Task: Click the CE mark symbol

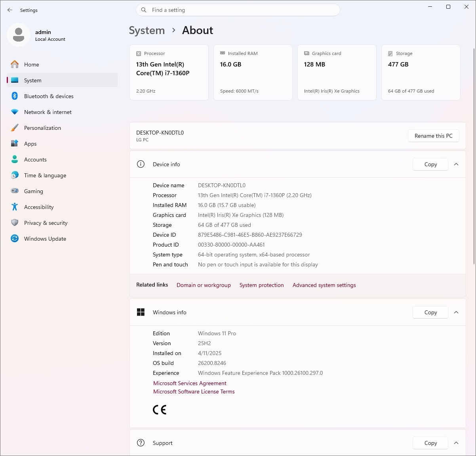Action: (x=160, y=410)
